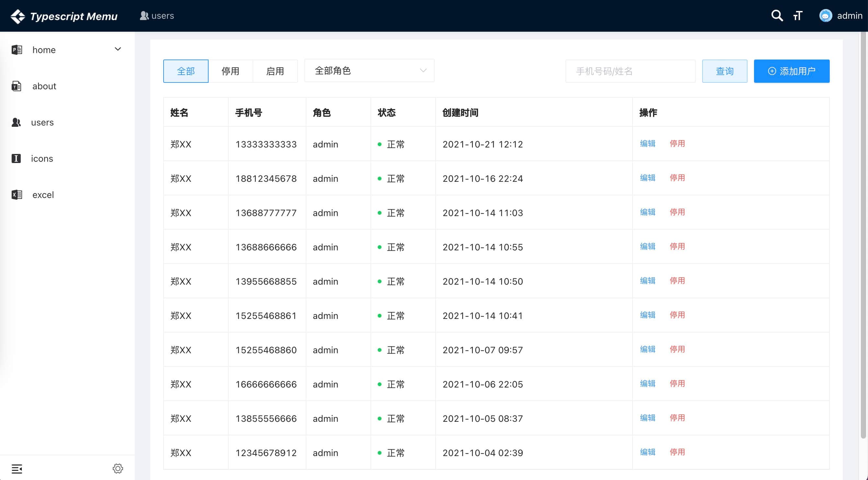
Task: Open the admin user menu
Action: tap(850, 16)
